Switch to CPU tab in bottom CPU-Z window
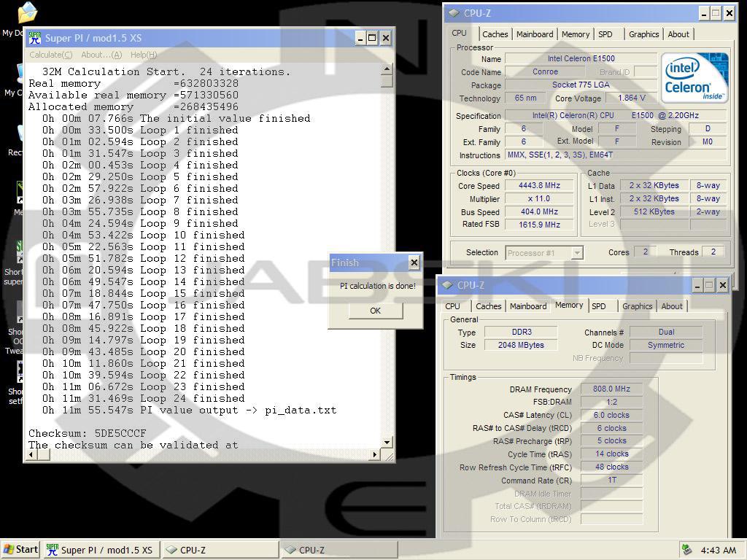Viewport: 747px width, 560px height. pos(452,306)
